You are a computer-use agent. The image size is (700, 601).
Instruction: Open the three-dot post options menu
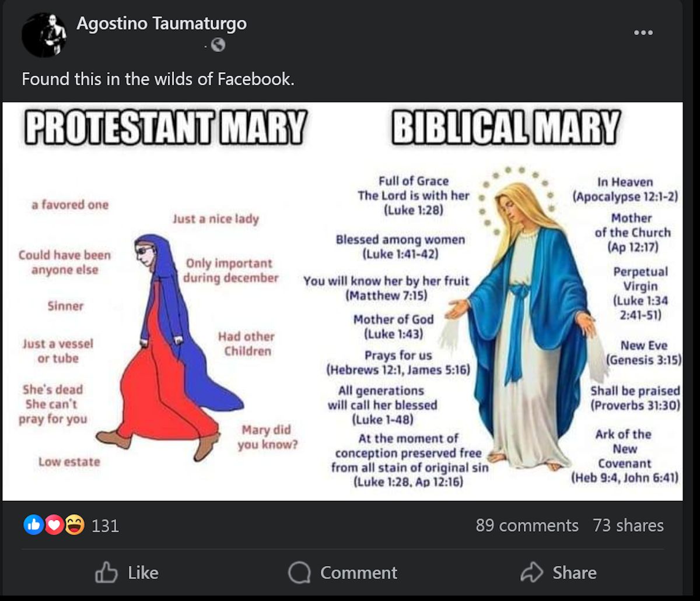click(643, 33)
